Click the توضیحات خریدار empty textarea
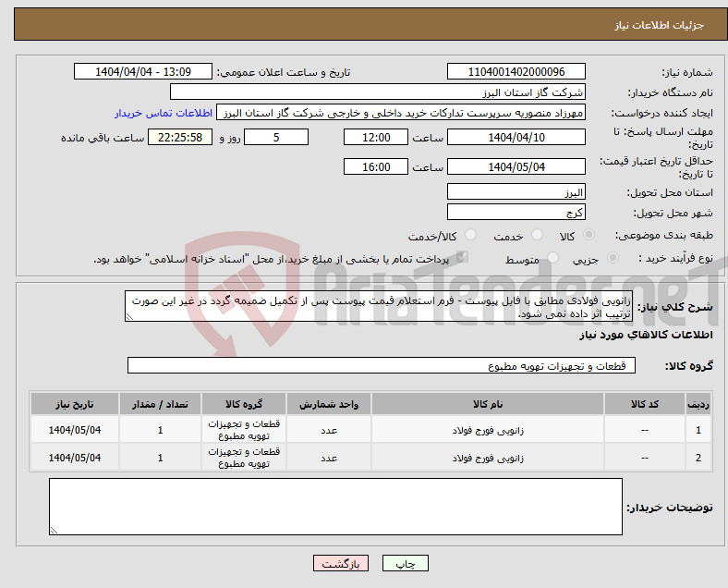Viewport: 728px width, 588px height. (335, 507)
